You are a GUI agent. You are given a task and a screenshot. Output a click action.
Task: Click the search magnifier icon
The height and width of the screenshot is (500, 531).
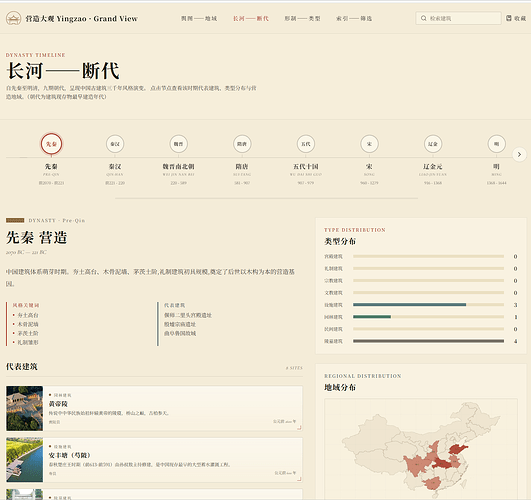423,18
